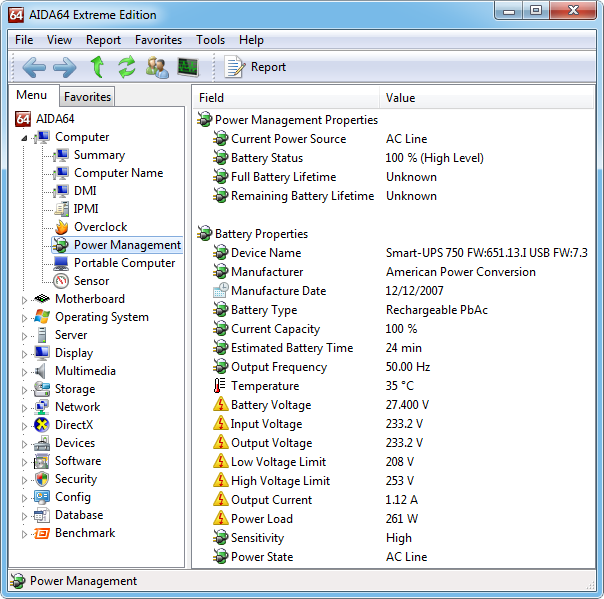Click the Storage drives icon

click(42, 389)
